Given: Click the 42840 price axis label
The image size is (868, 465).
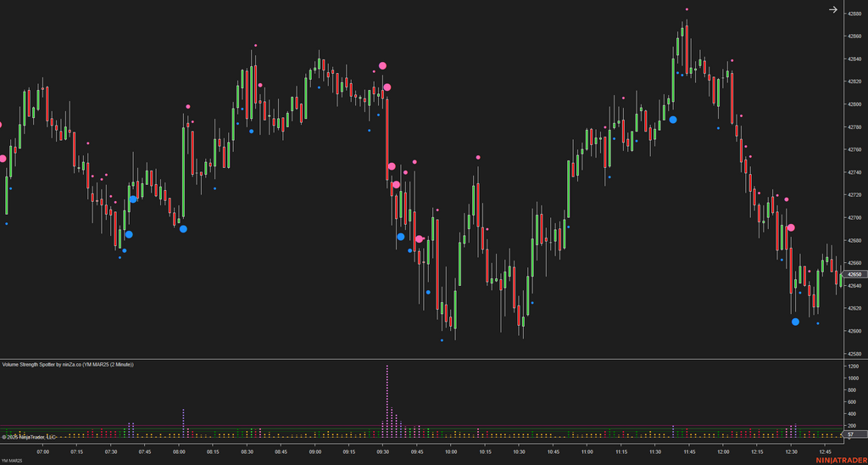Looking at the screenshot, I should coord(854,59).
